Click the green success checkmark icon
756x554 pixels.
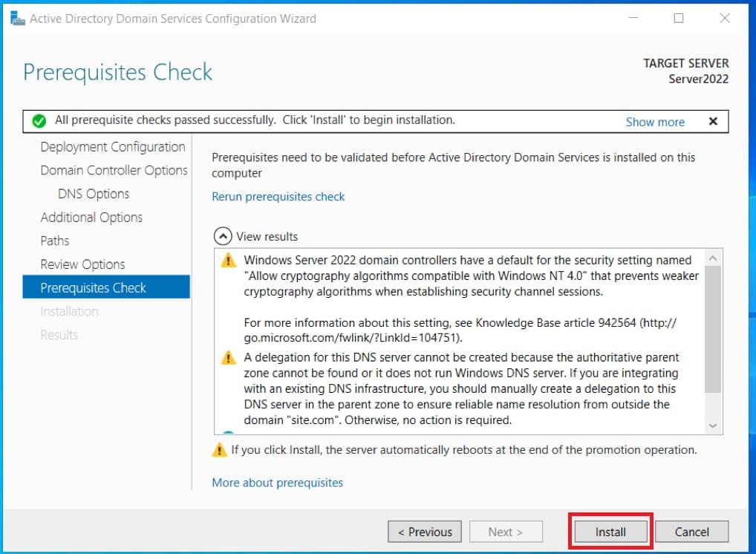40,120
